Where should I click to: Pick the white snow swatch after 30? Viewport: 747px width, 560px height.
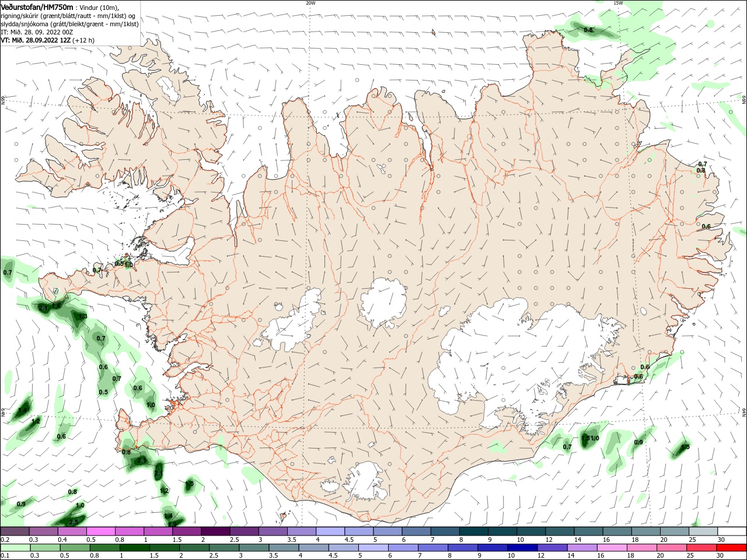click(x=732, y=531)
